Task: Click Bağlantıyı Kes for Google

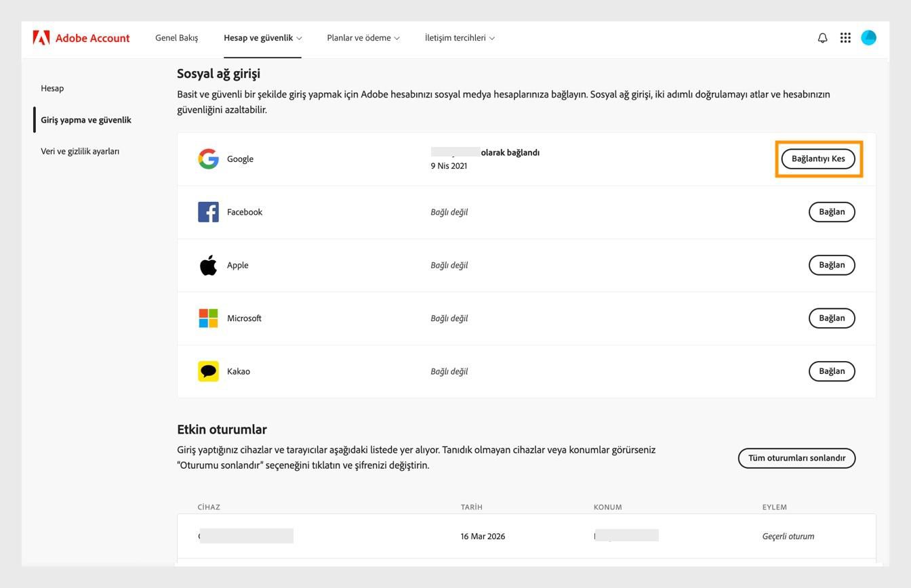Action: tap(819, 159)
